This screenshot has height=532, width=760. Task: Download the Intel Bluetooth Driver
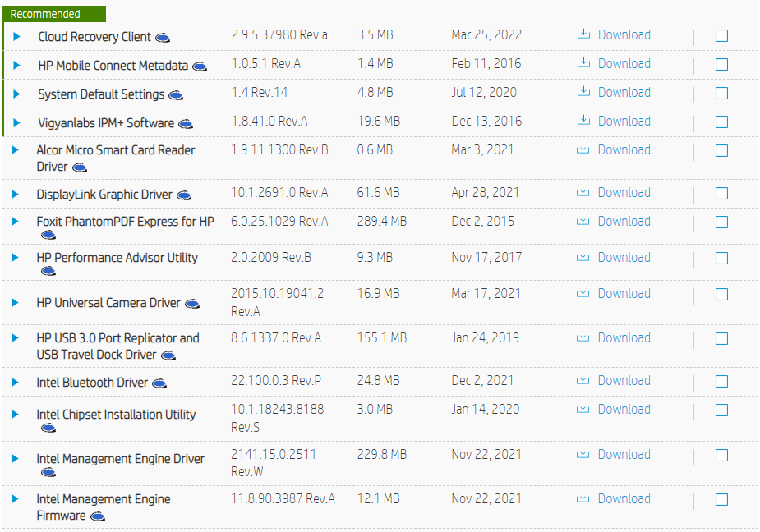(x=624, y=381)
